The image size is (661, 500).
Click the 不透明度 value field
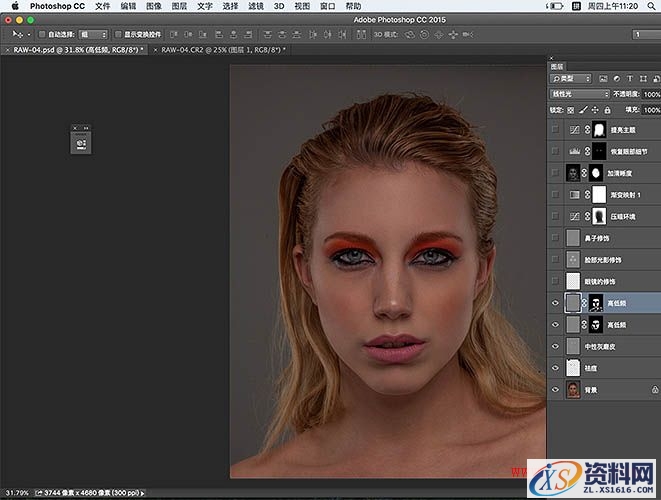[x=650, y=94]
